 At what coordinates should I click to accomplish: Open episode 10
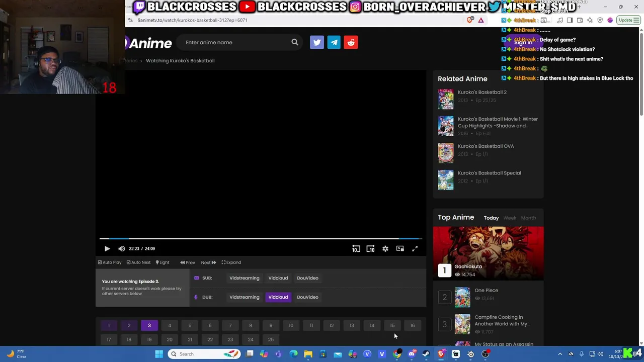[291, 325]
